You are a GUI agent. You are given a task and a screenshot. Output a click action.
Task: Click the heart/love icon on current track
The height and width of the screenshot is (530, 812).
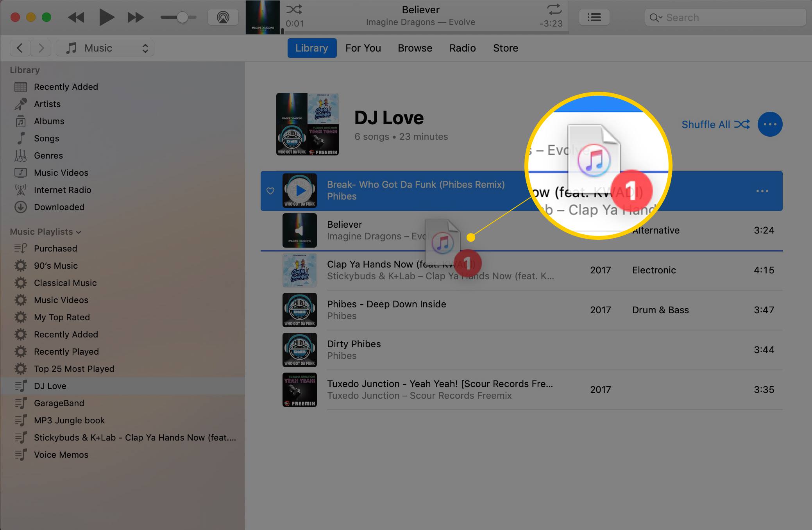(x=270, y=191)
